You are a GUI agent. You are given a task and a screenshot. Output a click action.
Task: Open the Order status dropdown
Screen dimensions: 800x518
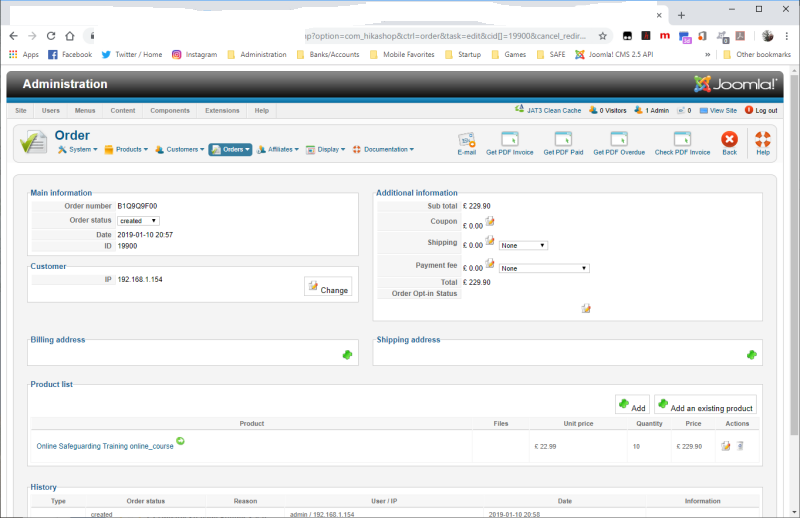coord(139,220)
